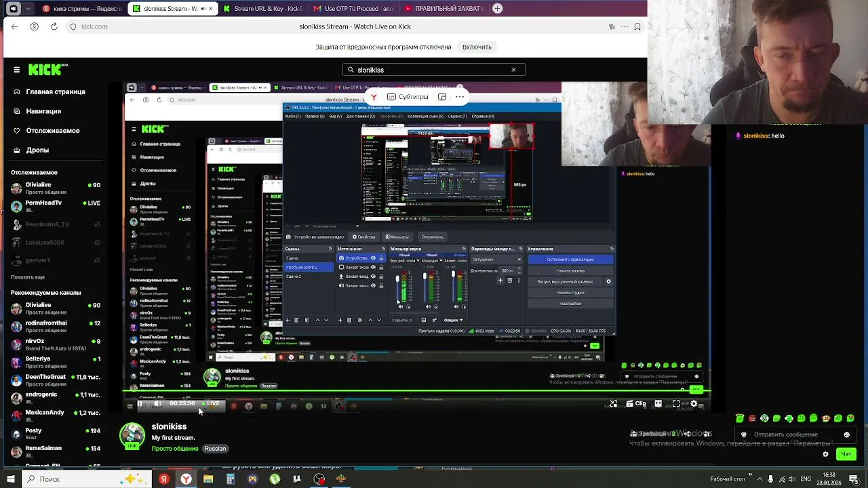Bookmark this page in the browser
868x488 pixels.
(x=637, y=26)
